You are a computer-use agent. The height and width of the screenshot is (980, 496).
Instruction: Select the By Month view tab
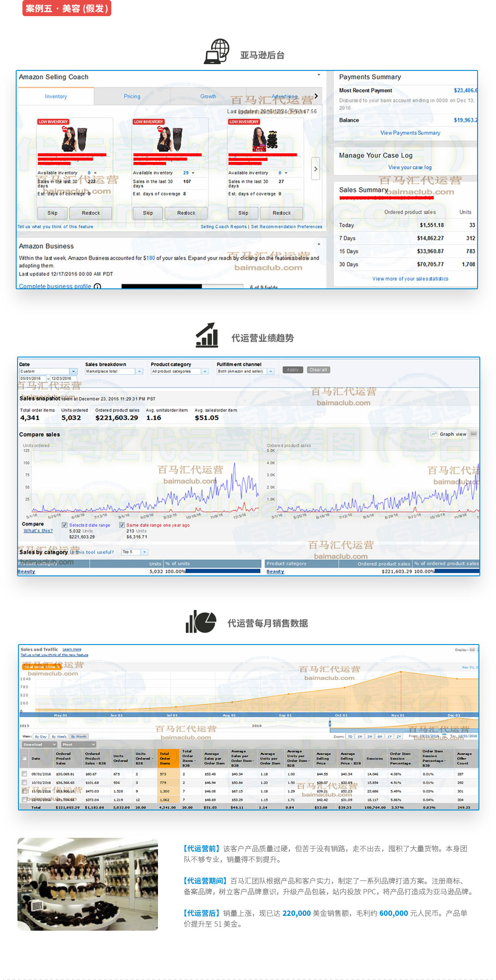coord(79,736)
